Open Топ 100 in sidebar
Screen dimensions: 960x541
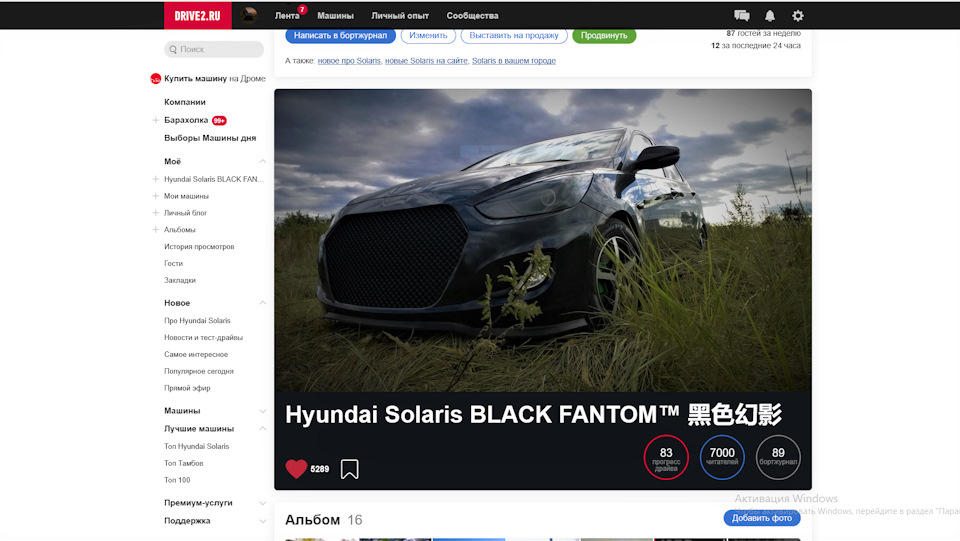(x=177, y=480)
